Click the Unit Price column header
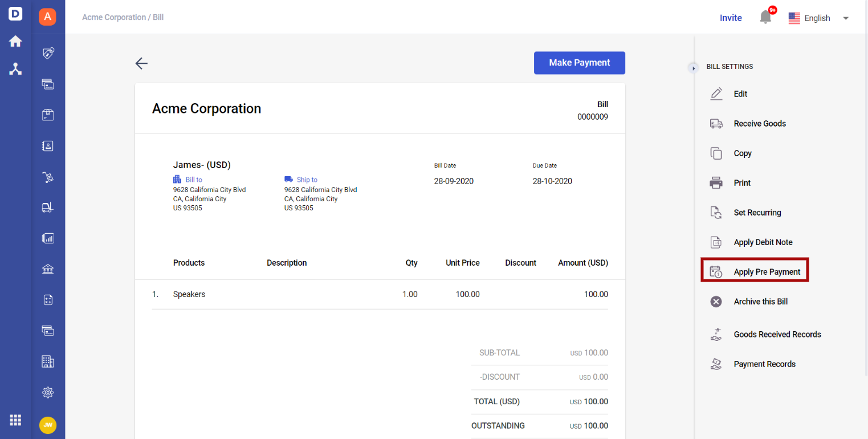The width and height of the screenshot is (868, 439). pyautogui.click(x=463, y=263)
